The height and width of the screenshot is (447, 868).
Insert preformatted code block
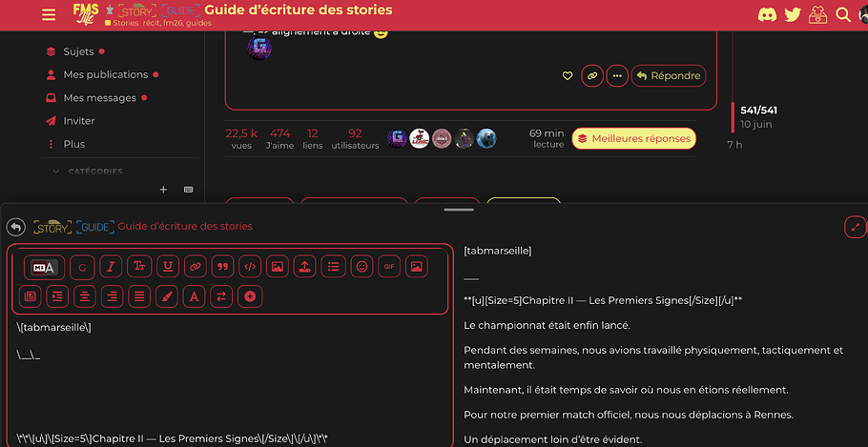click(250, 267)
